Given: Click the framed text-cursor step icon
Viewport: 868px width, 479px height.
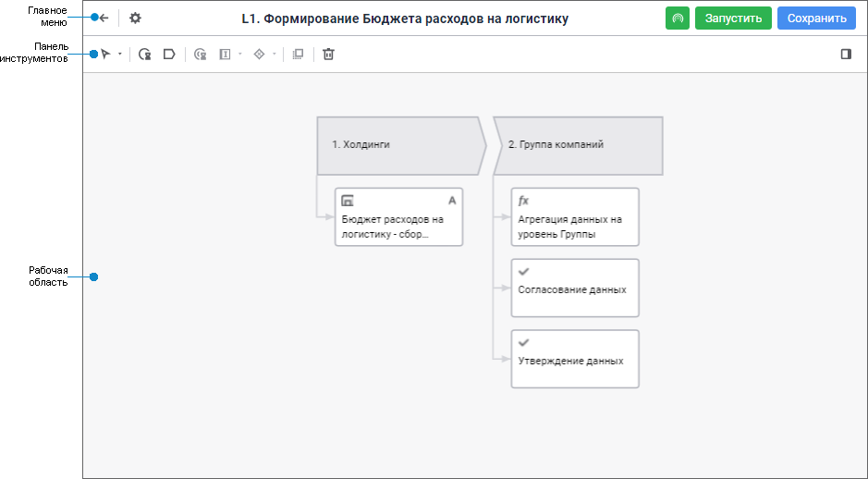Looking at the screenshot, I should [225, 55].
